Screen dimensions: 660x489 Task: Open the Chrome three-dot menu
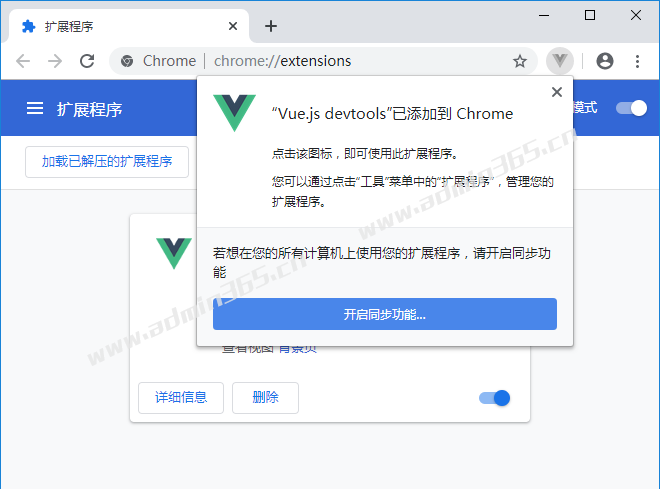click(637, 61)
